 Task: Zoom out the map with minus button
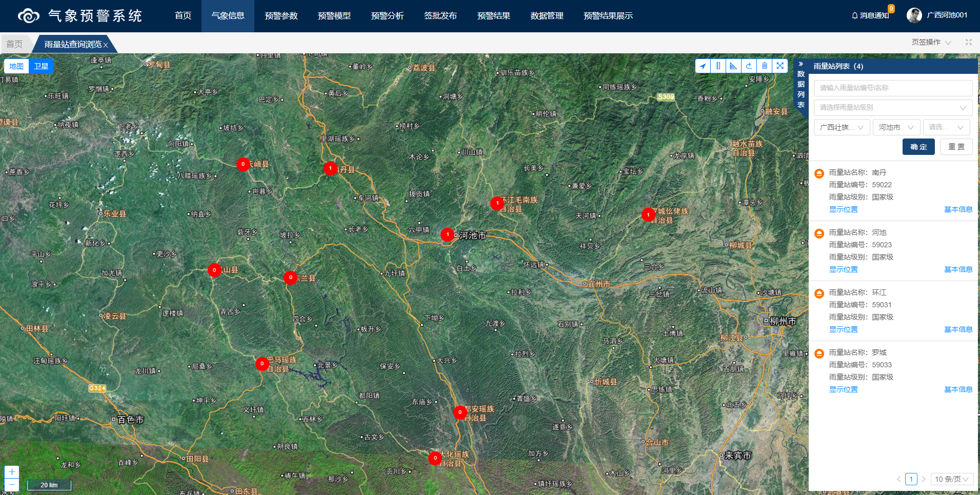(12, 485)
